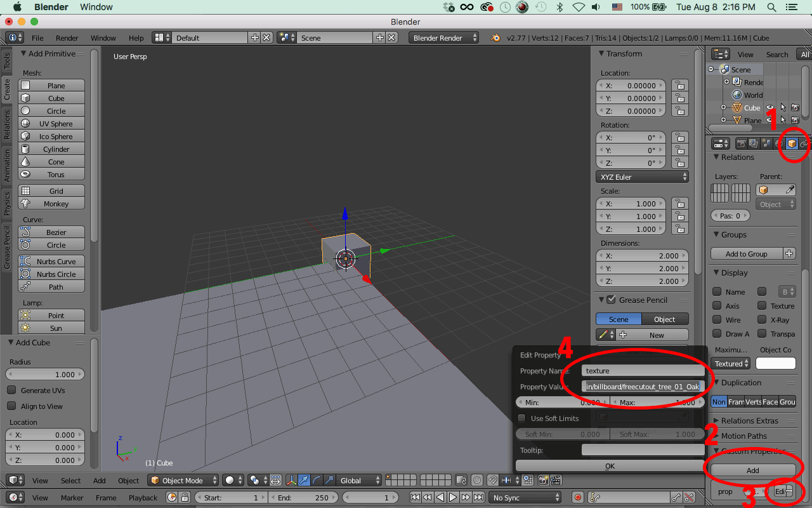Open the Scene properties tab icon

pyautogui.click(x=766, y=144)
